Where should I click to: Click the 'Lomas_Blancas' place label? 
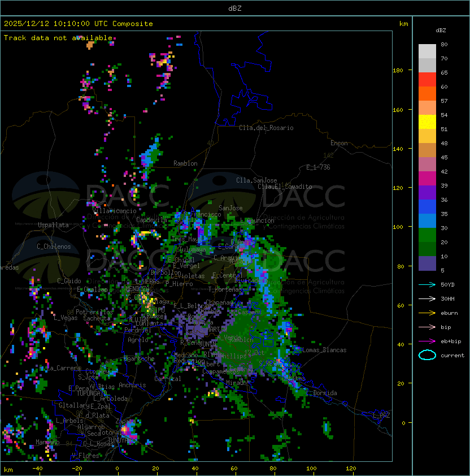point(324,350)
